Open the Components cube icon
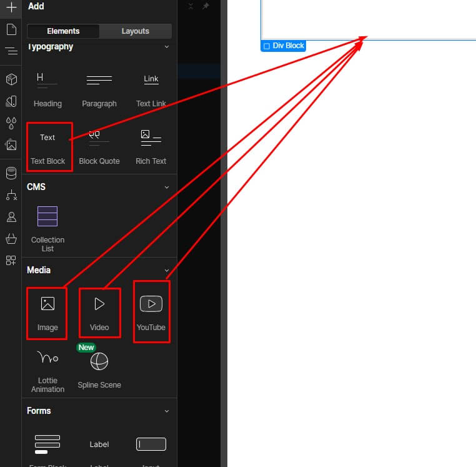476x467 pixels. (x=11, y=79)
